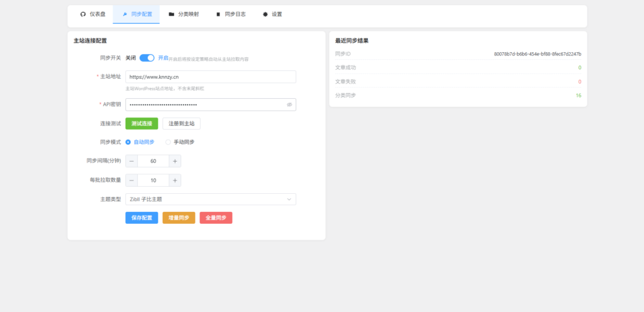Viewport: 644px width, 312px height.
Task: Select the 手动同步 radio option
Action: [168, 142]
